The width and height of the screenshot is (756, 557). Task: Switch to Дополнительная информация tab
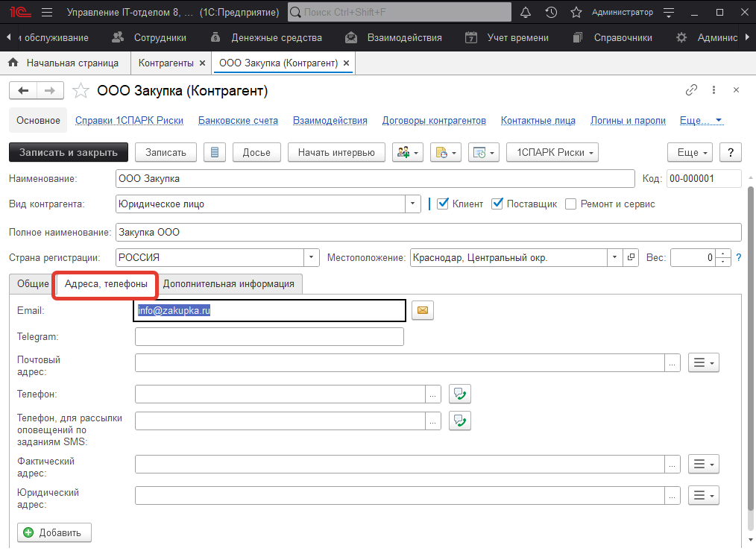coord(229,284)
